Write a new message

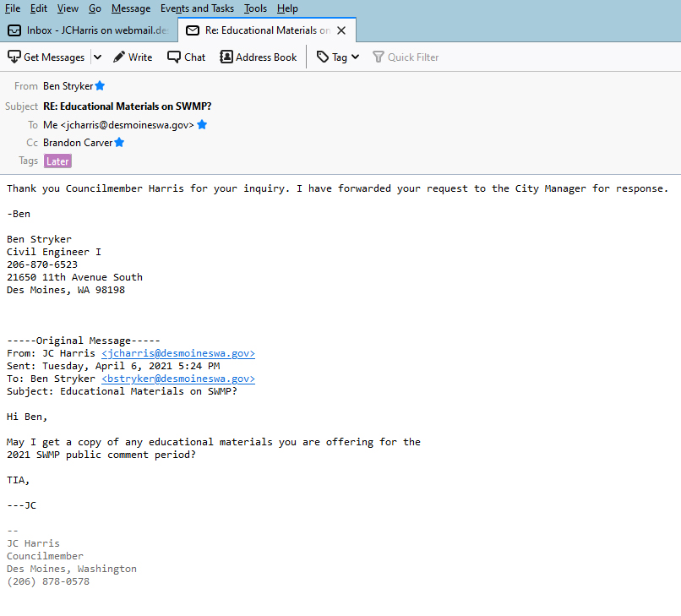pyautogui.click(x=133, y=57)
